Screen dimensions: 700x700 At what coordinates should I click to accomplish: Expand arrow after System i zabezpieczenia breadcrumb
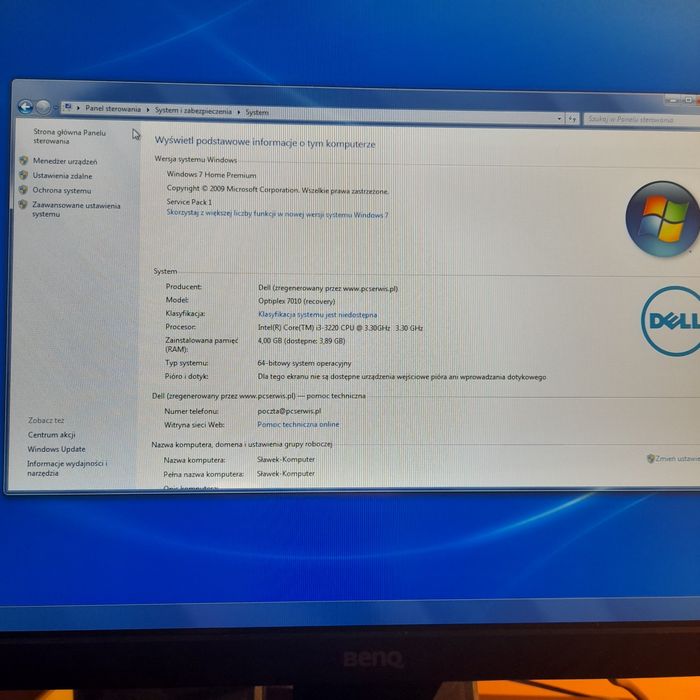point(239,112)
